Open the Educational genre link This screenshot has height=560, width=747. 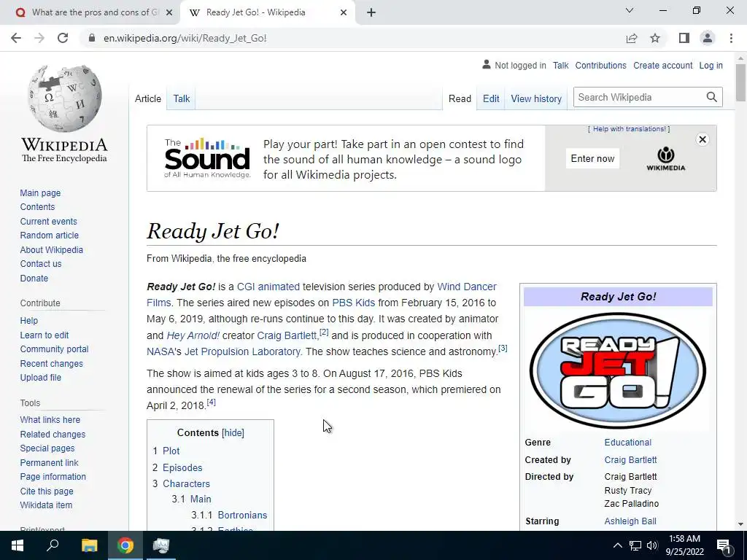tap(627, 443)
